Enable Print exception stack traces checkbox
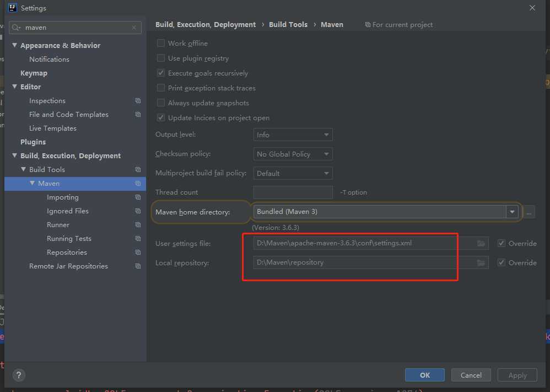 coord(161,88)
